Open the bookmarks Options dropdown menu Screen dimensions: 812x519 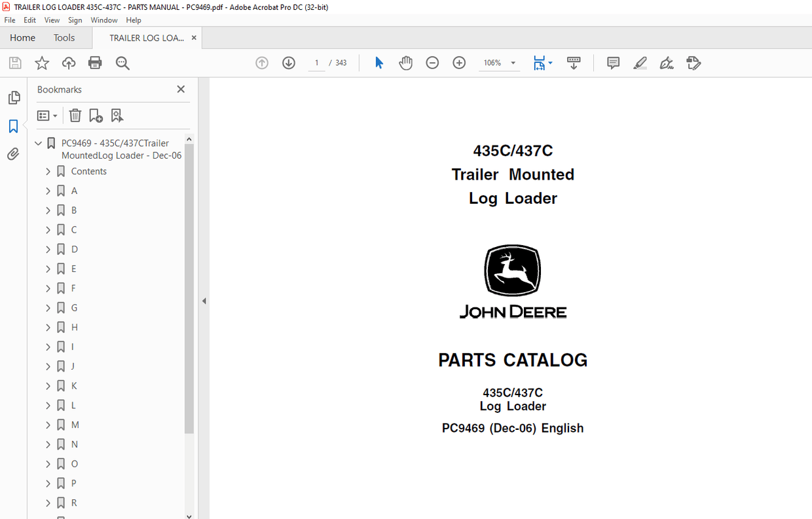tap(47, 115)
